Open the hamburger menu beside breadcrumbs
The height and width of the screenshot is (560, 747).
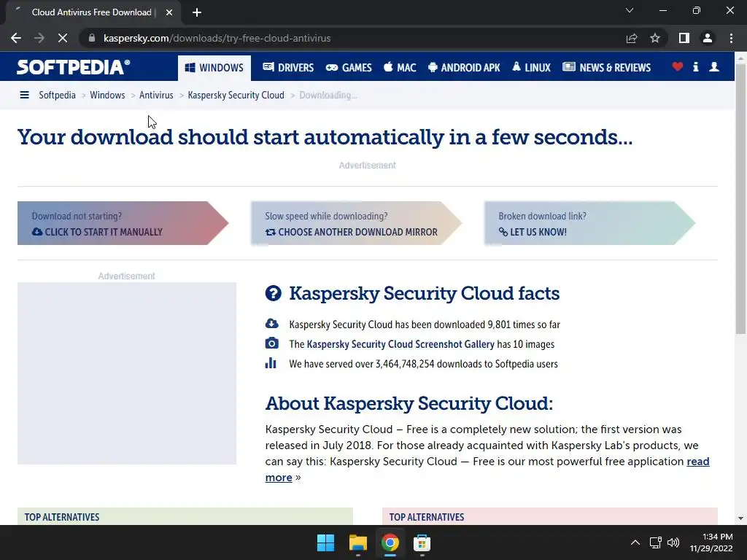point(24,96)
